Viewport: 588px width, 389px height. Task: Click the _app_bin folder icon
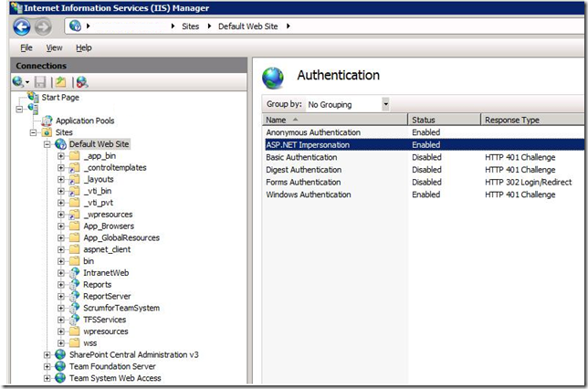coord(75,155)
